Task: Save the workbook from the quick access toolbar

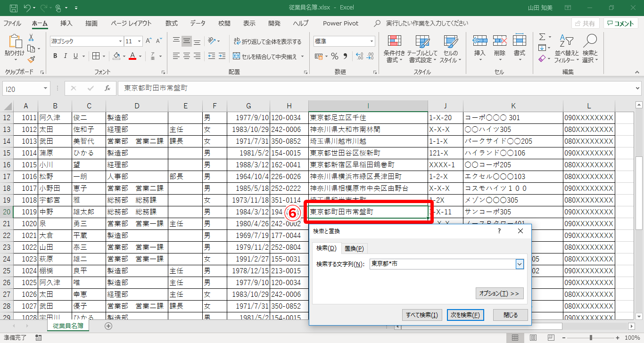Action: (14, 8)
